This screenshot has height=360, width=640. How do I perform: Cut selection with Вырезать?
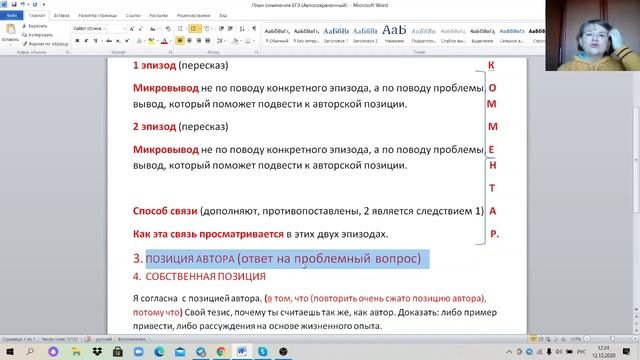pyautogui.click(x=35, y=26)
